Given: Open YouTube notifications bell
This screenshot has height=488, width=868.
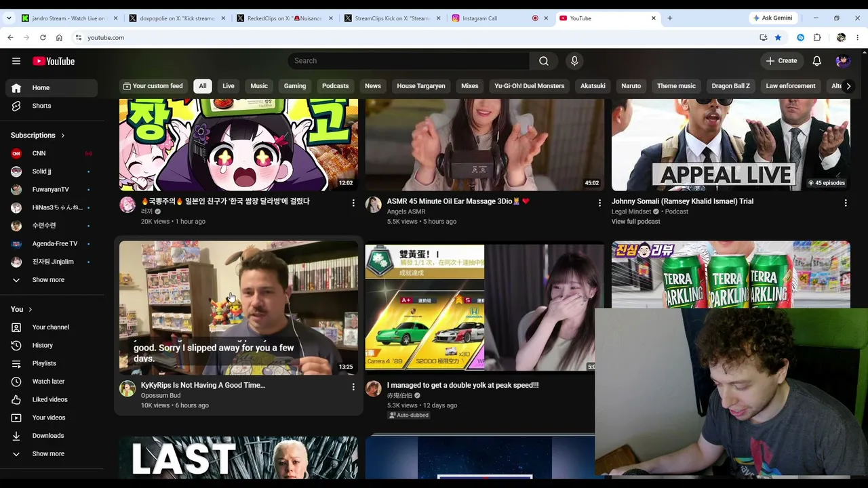Looking at the screenshot, I should point(817,61).
